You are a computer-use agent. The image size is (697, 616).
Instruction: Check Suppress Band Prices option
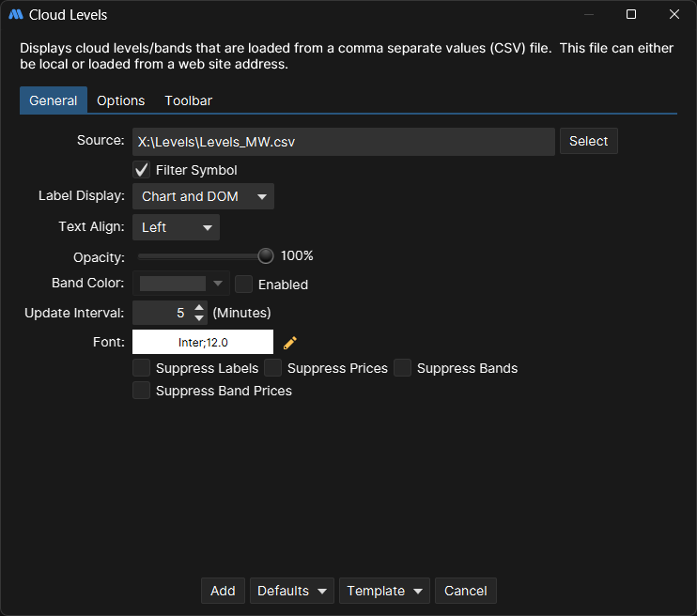click(142, 391)
